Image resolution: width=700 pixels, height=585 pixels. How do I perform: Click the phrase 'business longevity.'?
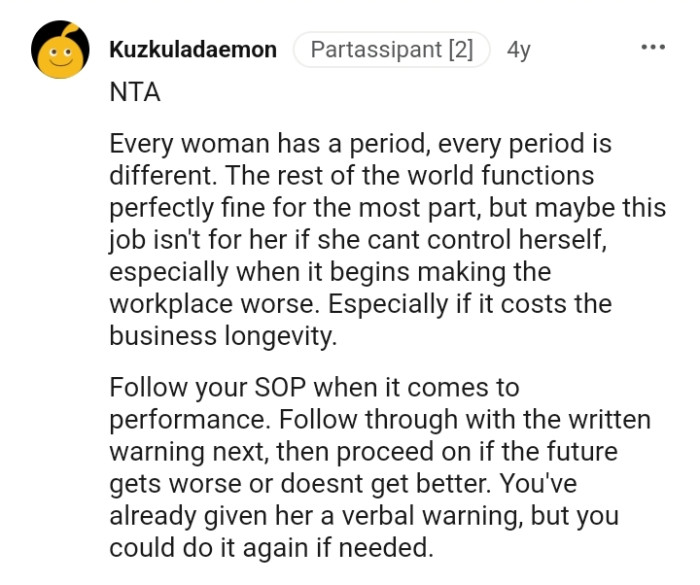click(223, 336)
